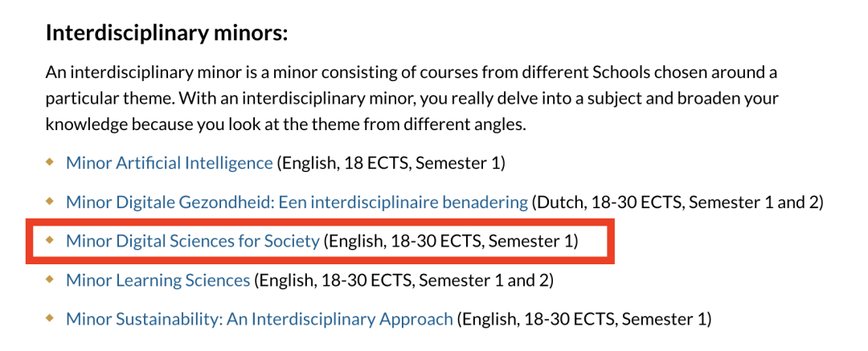Screen dimensions: 868x351
Task: Click the details text after Digital Sciences for Society
Action: pyautogui.click(x=451, y=242)
